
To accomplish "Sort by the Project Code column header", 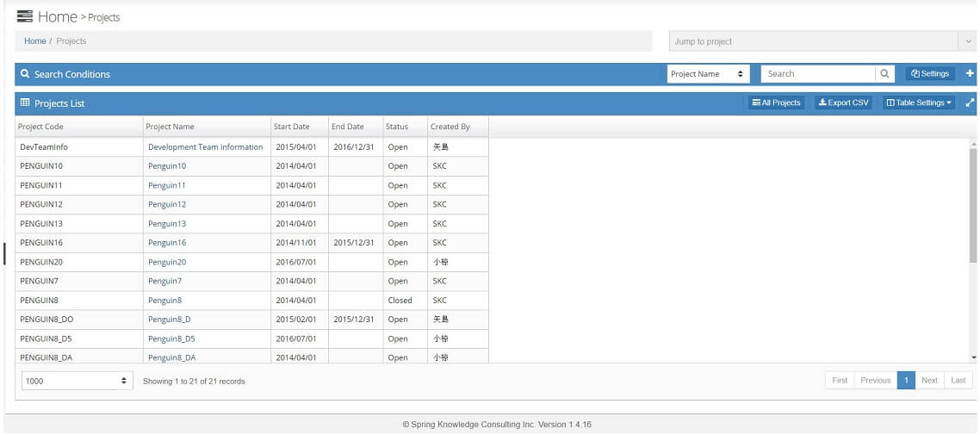I will tap(41, 127).
